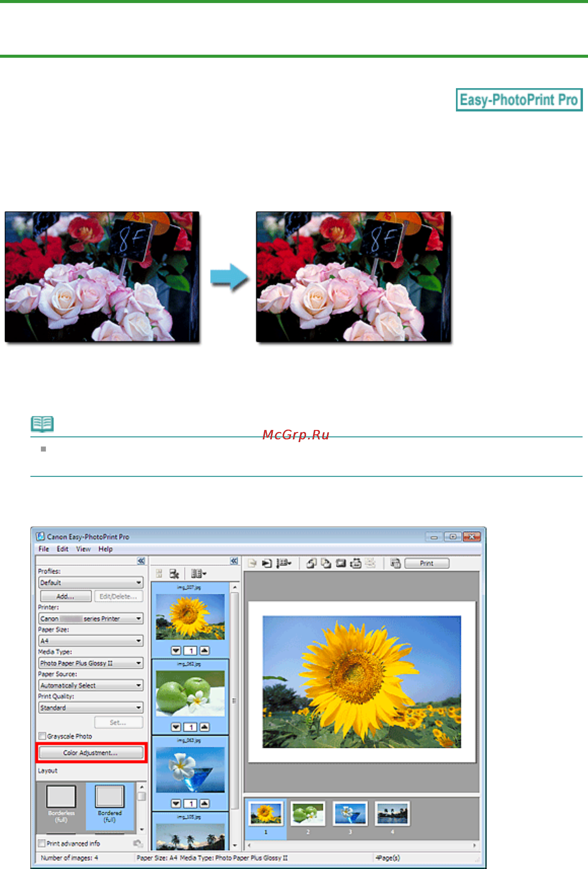Viewport: 588px width, 869px height.
Task: Click the image list scroll up arrow
Action: click(x=235, y=587)
